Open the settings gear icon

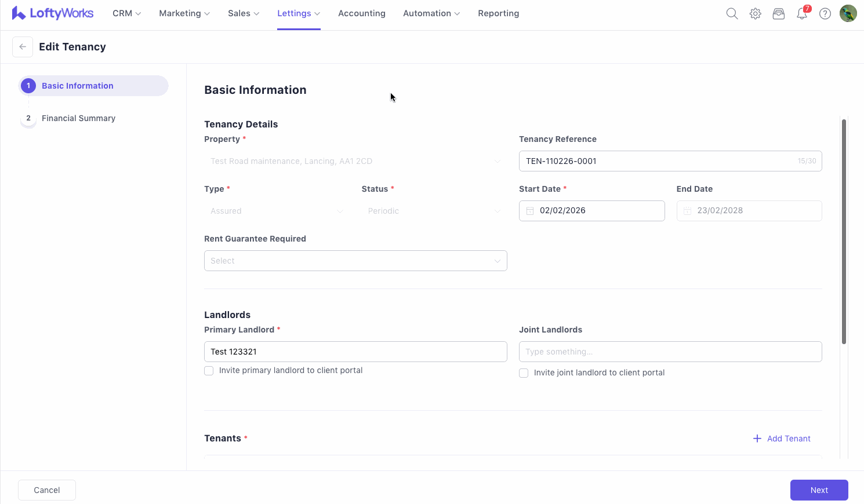pos(755,13)
